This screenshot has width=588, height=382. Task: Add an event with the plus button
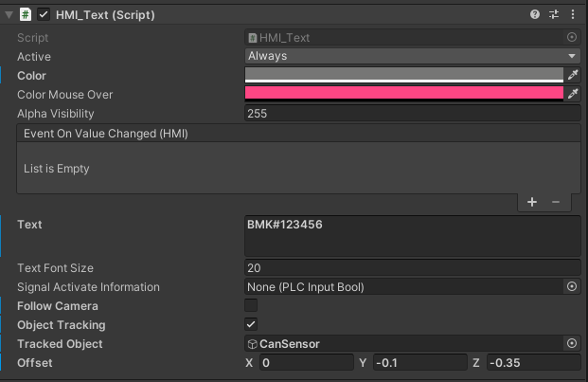(x=532, y=201)
